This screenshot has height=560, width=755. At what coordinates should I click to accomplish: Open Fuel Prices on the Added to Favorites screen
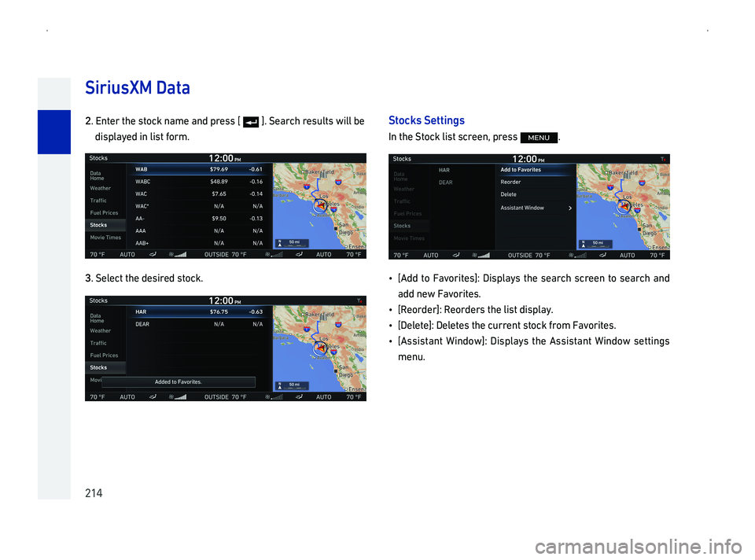(x=105, y=356)
